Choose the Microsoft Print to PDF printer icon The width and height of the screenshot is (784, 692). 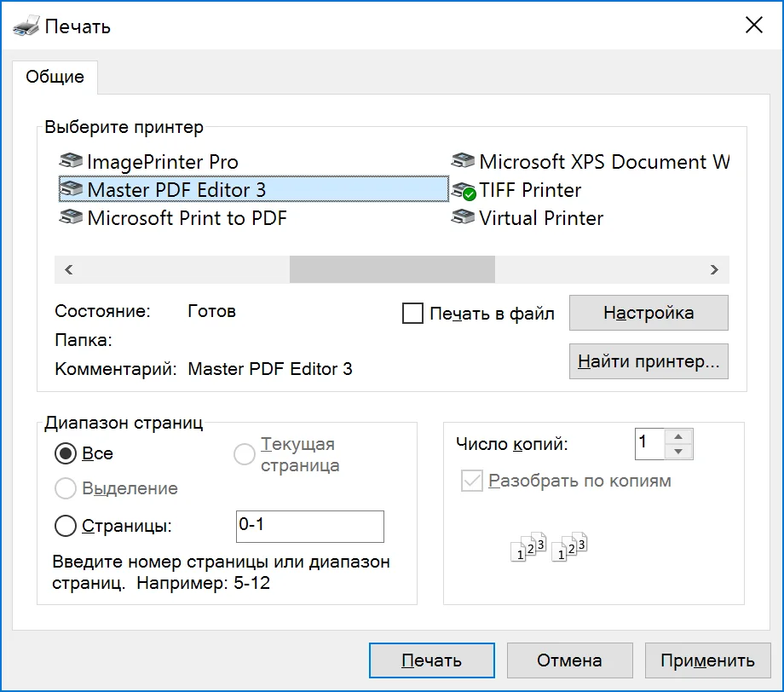click(71, 218)
